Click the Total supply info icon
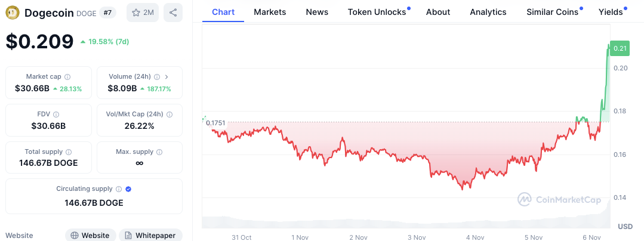 69,152
